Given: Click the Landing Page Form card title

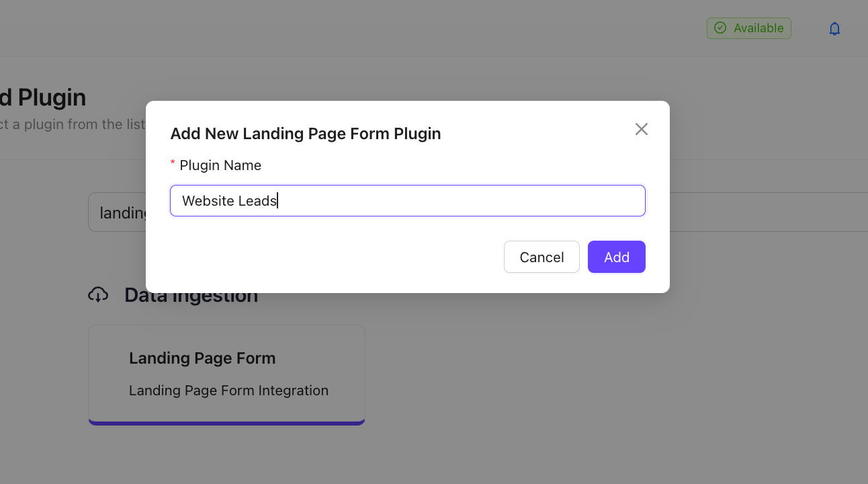Looking at the screenshot, I should (x=202, y=358).
